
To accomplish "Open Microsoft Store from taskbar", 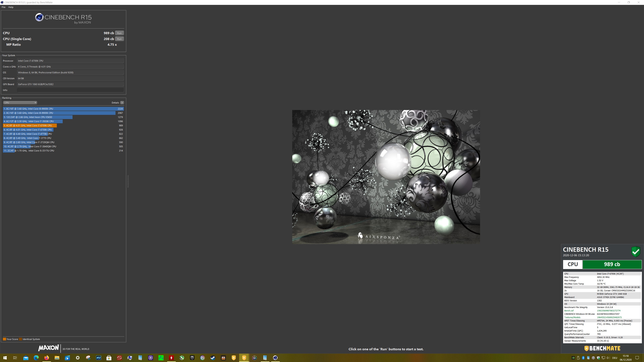I will (109, 358).
